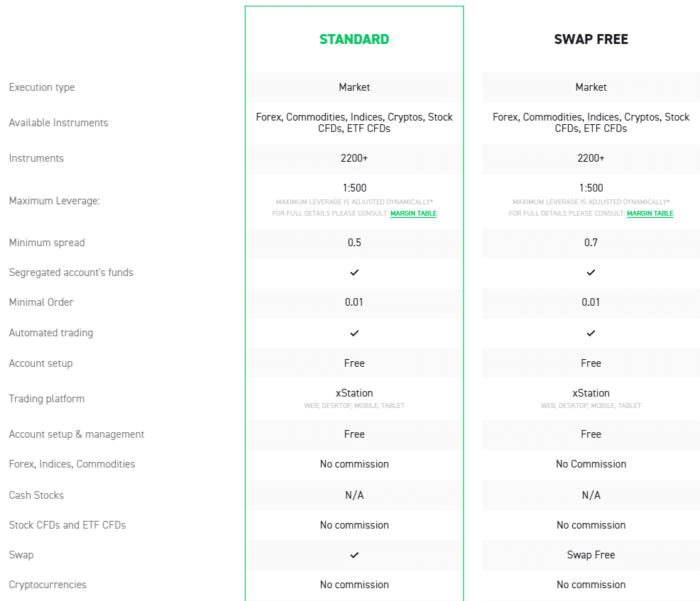700x601 pixels.
Task: Open the MARGIN TABLE link under Standard
Action: [413, 214]
